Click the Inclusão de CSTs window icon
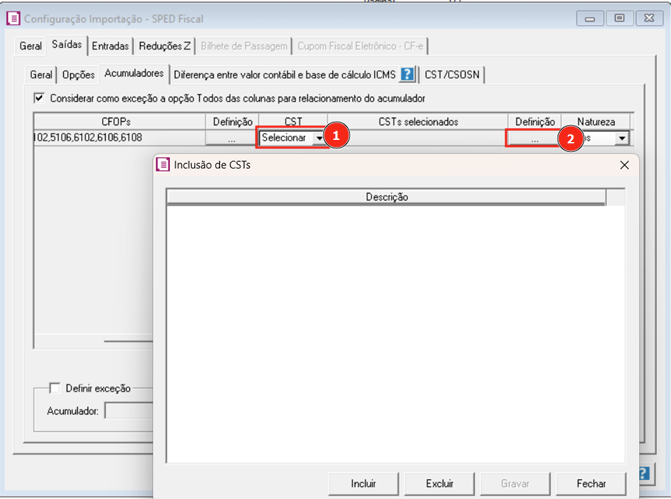This screenshot has width=671, height=499. (164, 165)
